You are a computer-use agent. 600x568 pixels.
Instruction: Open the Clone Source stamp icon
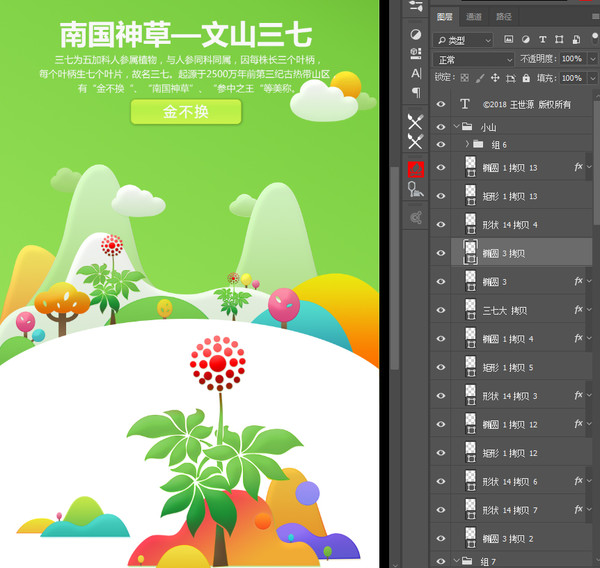415,189
